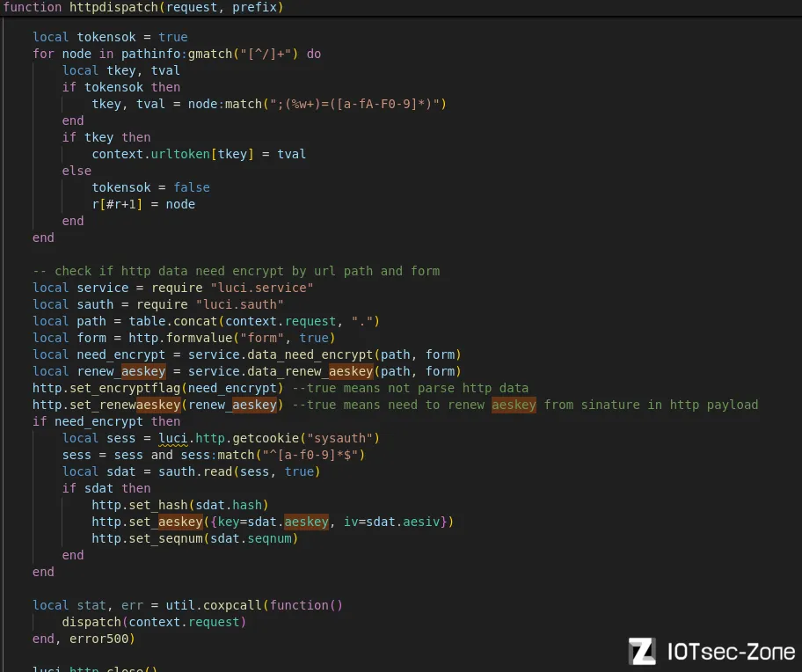The width and height of the screenshot is (802, 672).
Task: Click the 'if tkey then' line
Action: pos(106,137)
